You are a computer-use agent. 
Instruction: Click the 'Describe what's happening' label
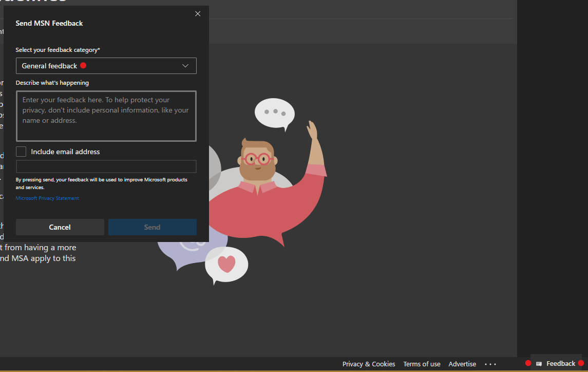[52, 83]
